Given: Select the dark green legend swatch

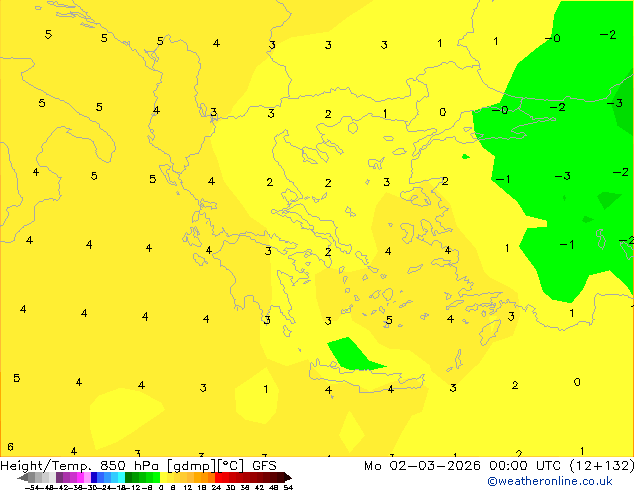Looking at the screenshot, I should [129, 477].
